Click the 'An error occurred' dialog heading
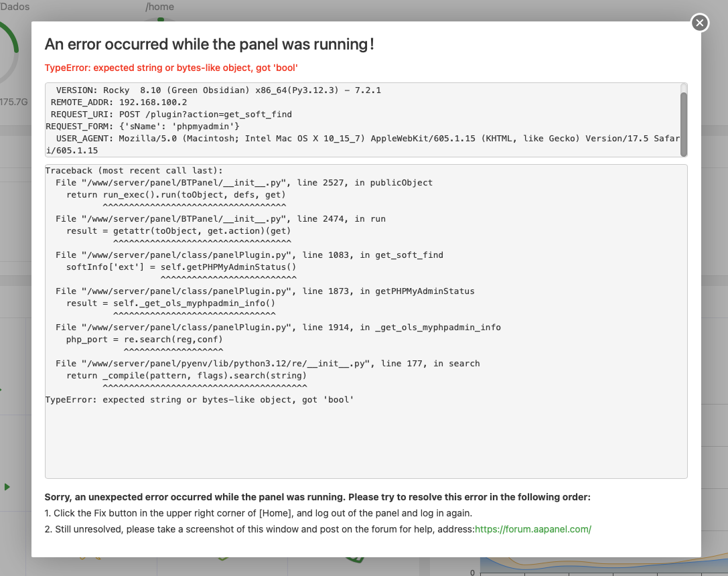This screenshot has height=576, width=728. pyautogui.click(x=209, y=44)
